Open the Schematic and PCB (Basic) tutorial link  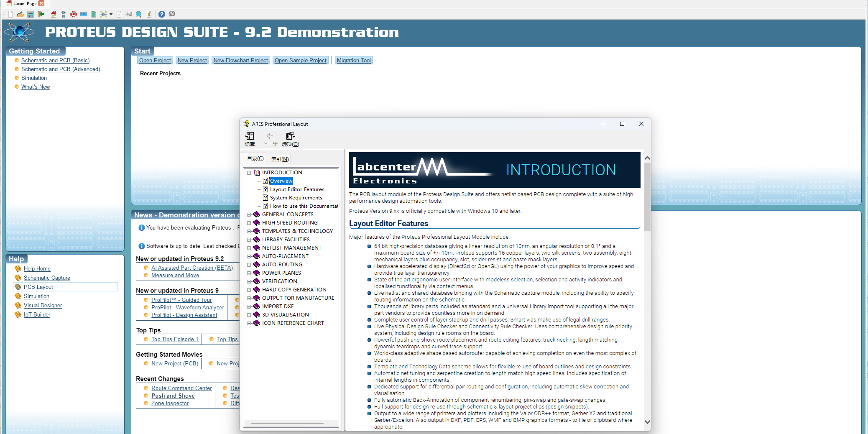click(56, 61)
